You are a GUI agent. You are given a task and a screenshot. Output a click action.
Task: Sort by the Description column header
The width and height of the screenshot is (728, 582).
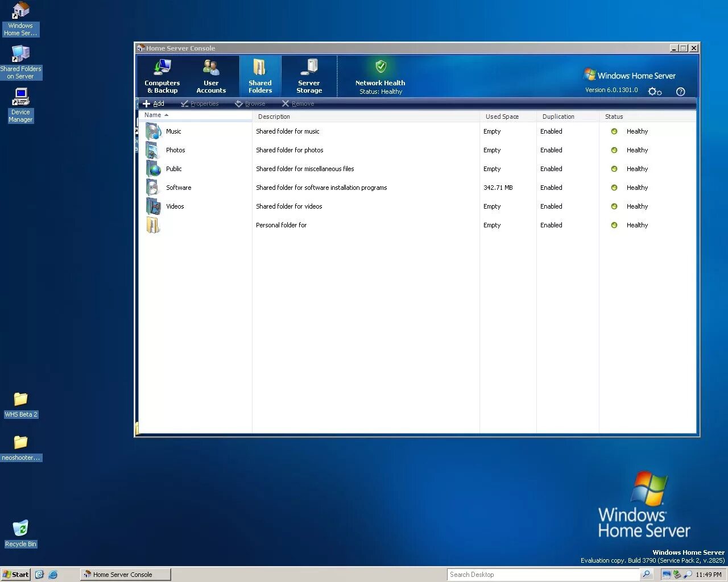pyautogui.click(x=366, y=117)
